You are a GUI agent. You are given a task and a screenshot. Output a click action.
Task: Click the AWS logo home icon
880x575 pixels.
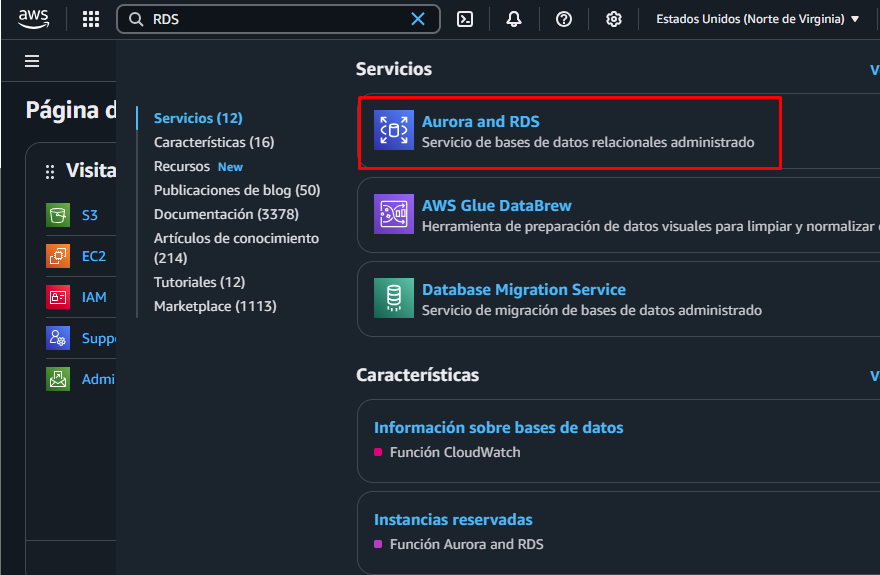34,19
